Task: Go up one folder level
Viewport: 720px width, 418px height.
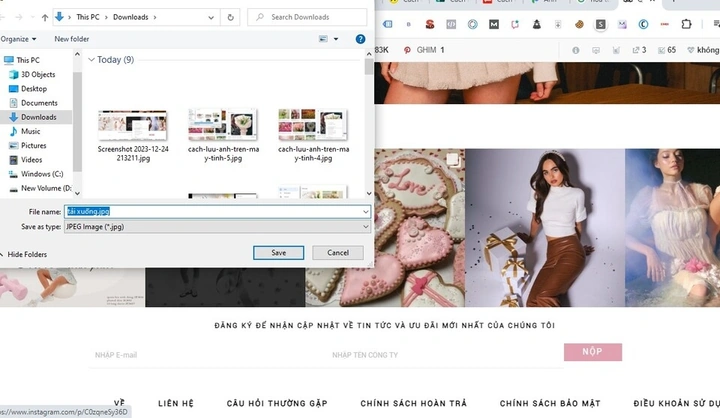Action: [x=45, y=17]
